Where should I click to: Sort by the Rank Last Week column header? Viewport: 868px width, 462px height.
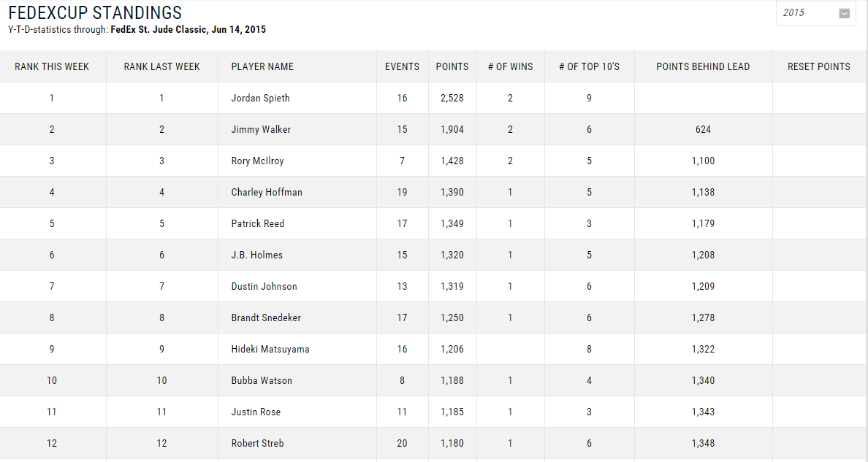click(x=161, y=66)
